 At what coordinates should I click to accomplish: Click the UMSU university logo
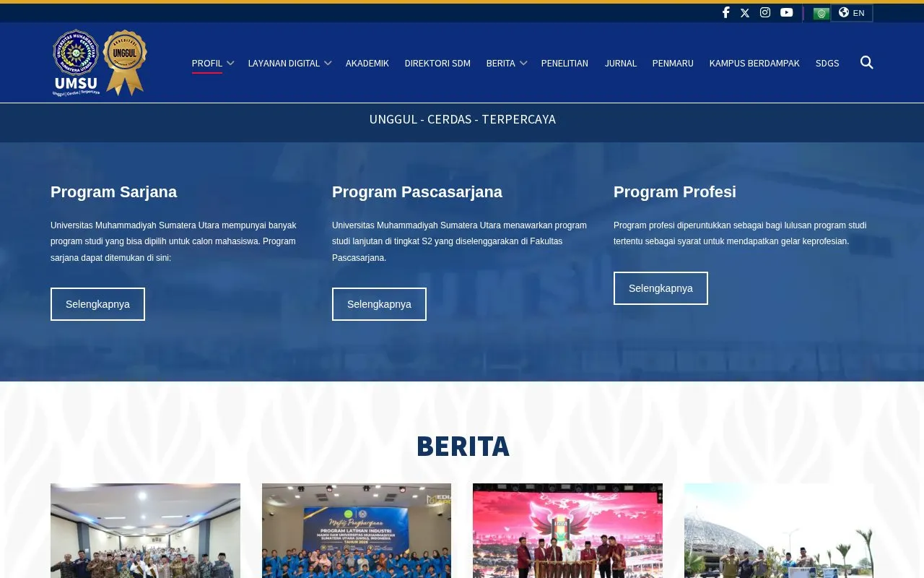coord(77,63)
